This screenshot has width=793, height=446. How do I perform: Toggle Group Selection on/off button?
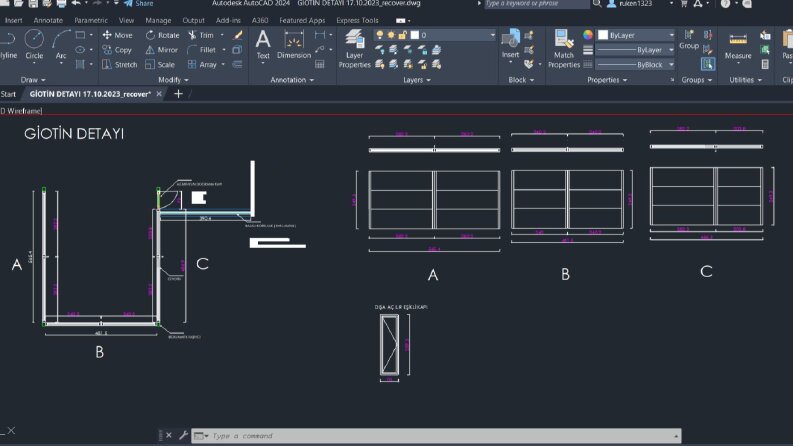(708, 64)
